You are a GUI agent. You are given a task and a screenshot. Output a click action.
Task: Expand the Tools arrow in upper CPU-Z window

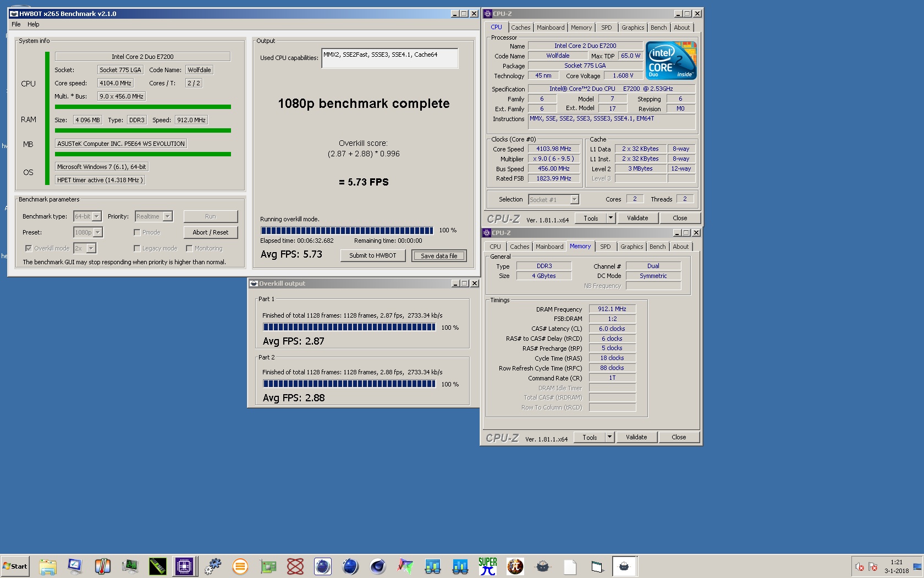[x=610, y=218]
